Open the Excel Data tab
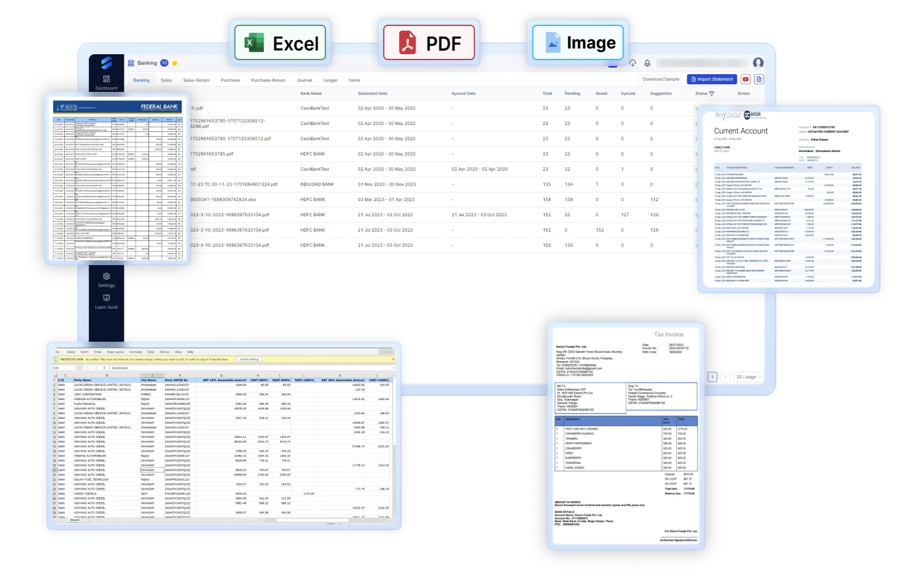Screen dimensions: 909x588 pos(151,352)
